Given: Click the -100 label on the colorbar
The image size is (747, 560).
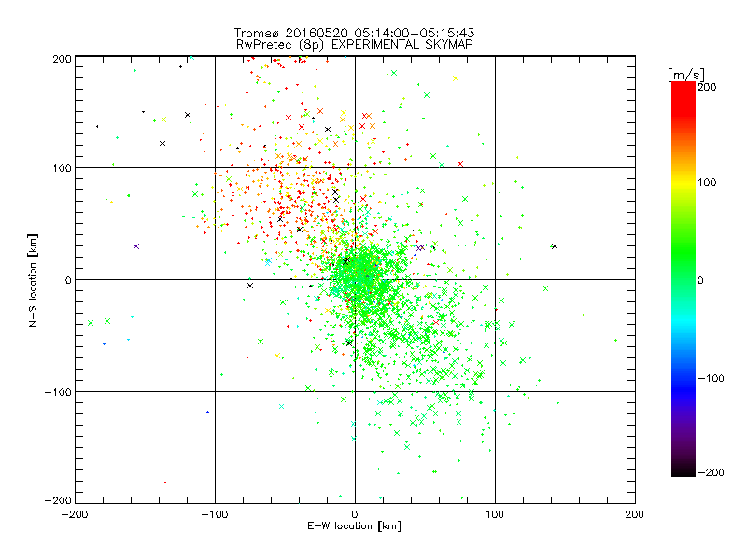Looking at the screenshot, I should point(711,378).
